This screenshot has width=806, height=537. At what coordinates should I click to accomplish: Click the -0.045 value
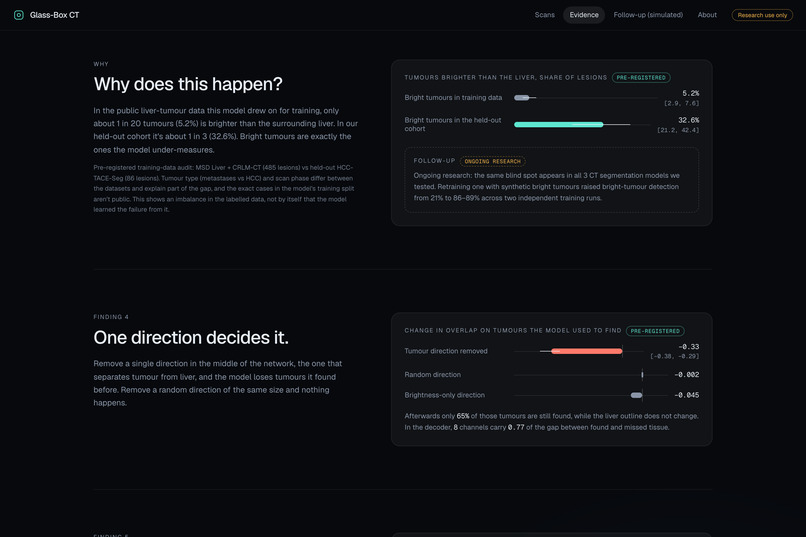pyautogui.click(x=686, y=395)
